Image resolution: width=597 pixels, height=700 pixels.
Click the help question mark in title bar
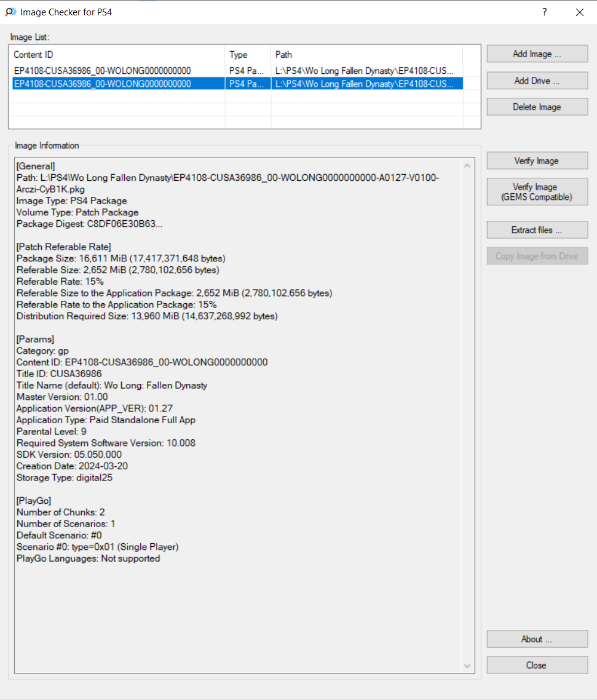tap(544, 12)
